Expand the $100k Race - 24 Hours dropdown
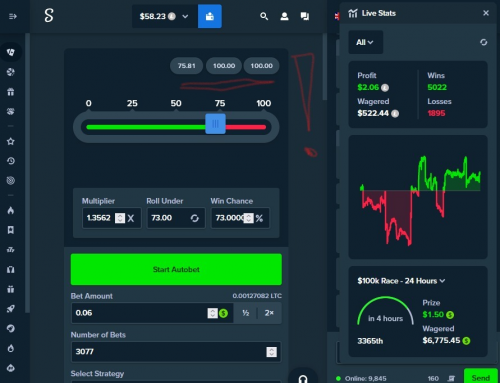Image resolution: width=500 pixels, height=383 pixels. tap(401, 281)
